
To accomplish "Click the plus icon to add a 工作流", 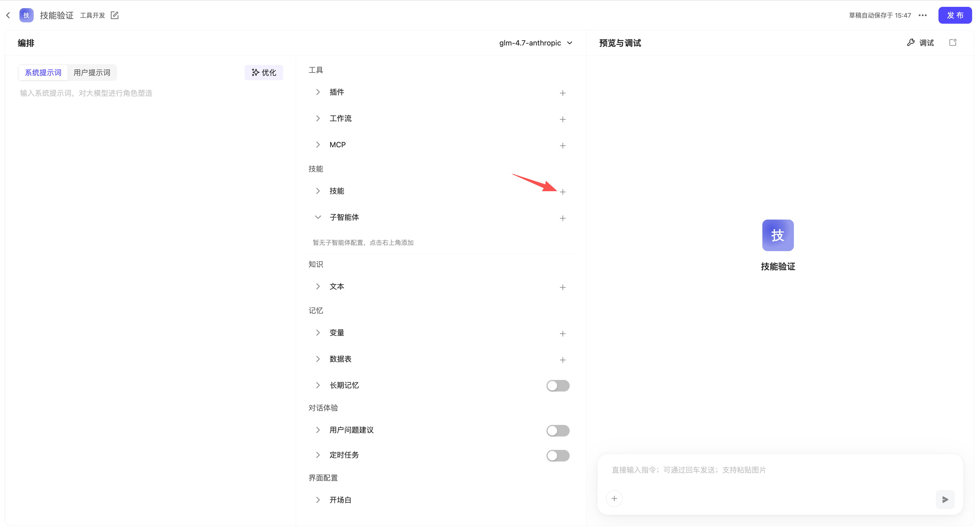I will [563, 119].
